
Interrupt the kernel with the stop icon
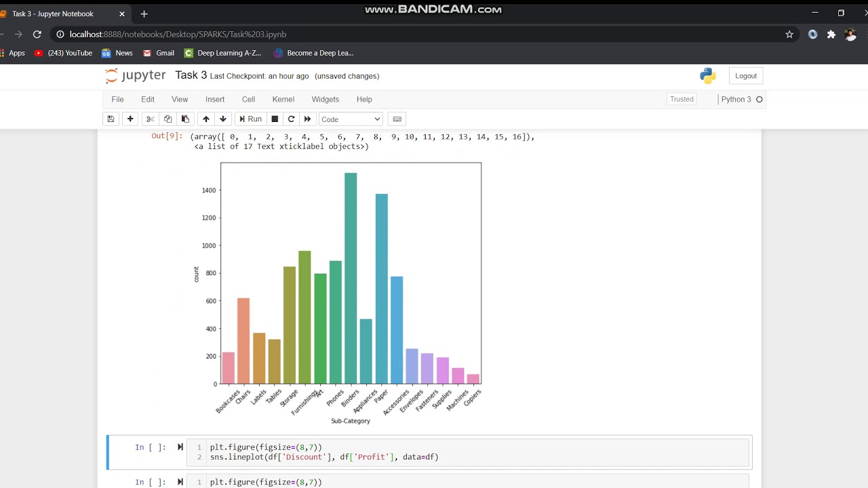click(x=275, y=119)
